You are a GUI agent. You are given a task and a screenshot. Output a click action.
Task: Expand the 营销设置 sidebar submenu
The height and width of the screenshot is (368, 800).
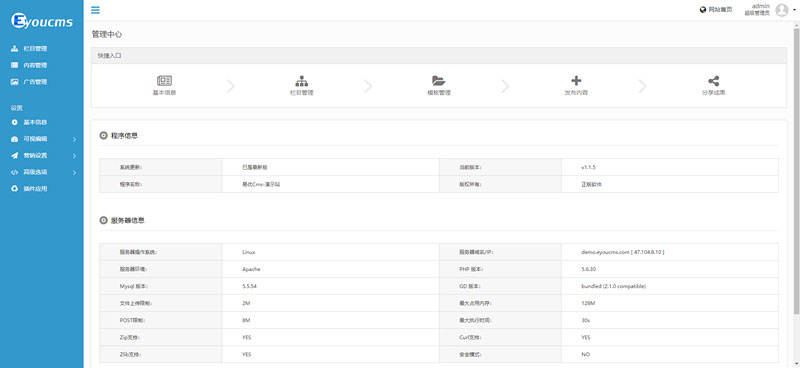pyautogui.click(x=74, y=156)
